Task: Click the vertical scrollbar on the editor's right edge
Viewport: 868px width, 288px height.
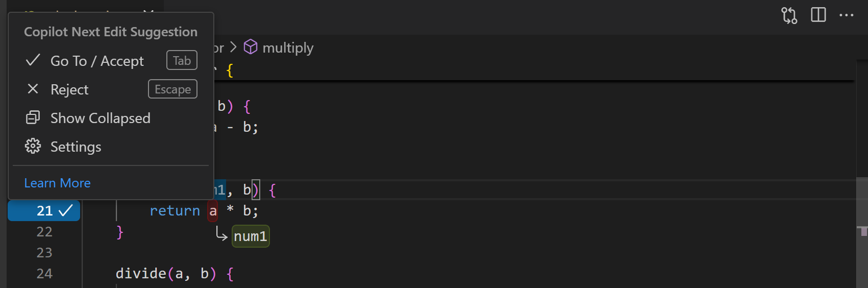Action: point(862,204)
